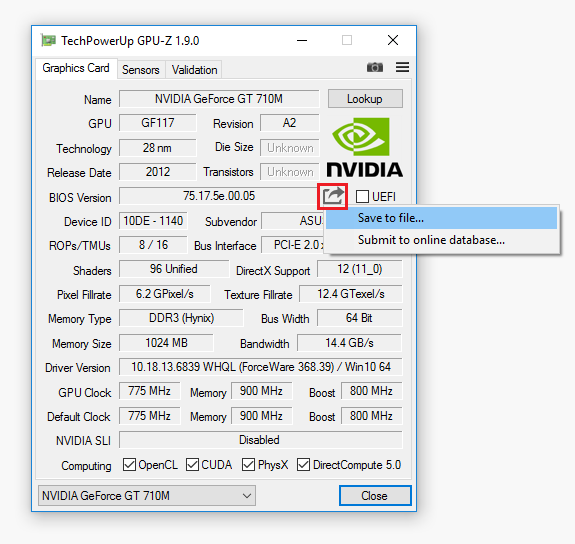Click the camera screenshot icon

coord(375,67)
